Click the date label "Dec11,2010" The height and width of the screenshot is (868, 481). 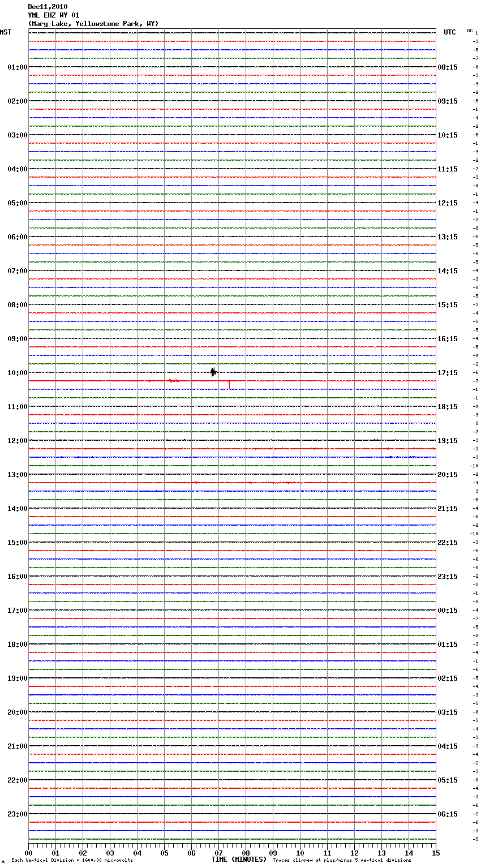(48, 7)
